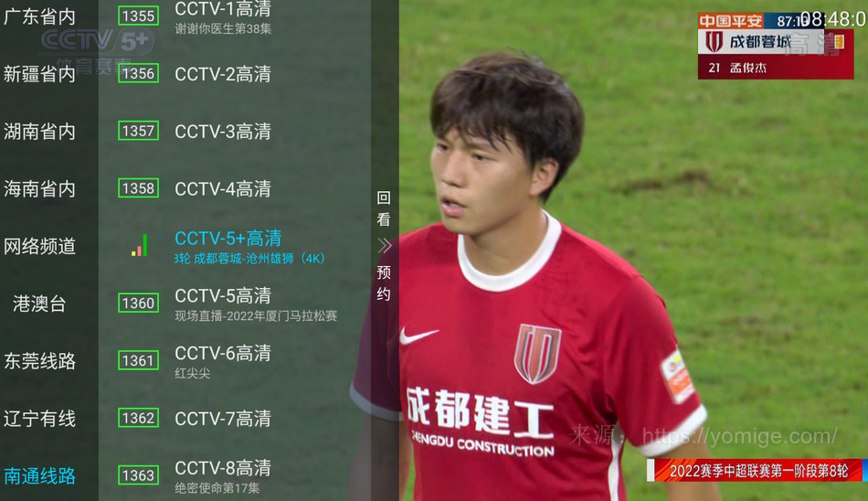
Task: Click channel number badge 1357
Action: tap(138, 131)
